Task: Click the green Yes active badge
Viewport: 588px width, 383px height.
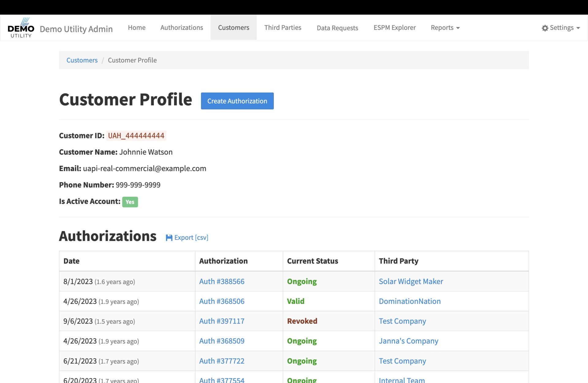Action: click(130, 202)
